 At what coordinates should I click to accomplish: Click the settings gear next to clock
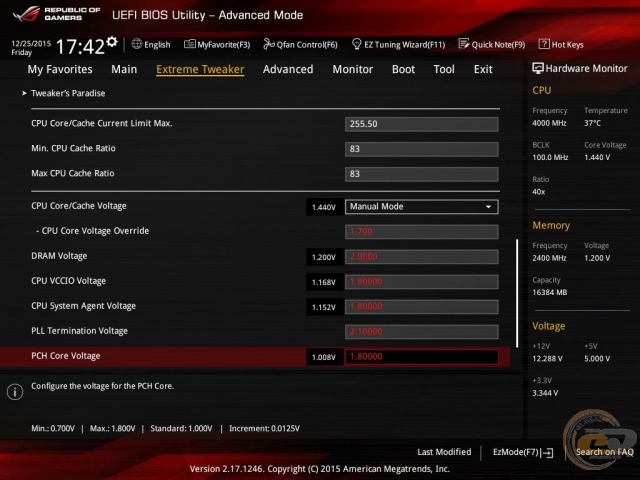(x=111, y=42)
